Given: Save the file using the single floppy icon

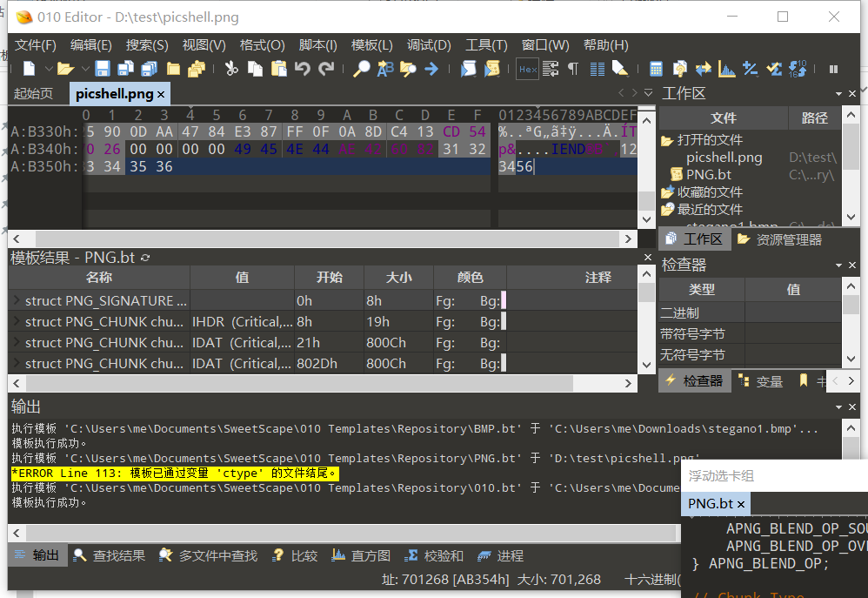Looking at the screenshot, I should 103,69.
